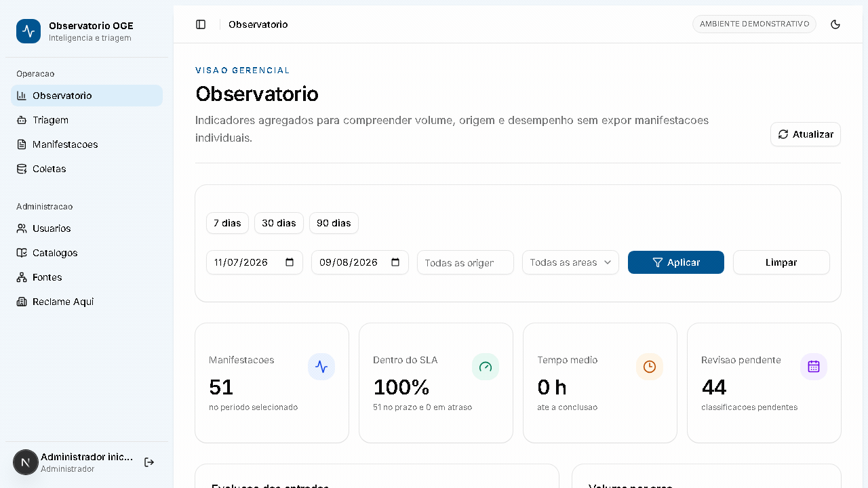
Task: Click the 'no periodo selecionado' caption
Action: click(253, 407)
